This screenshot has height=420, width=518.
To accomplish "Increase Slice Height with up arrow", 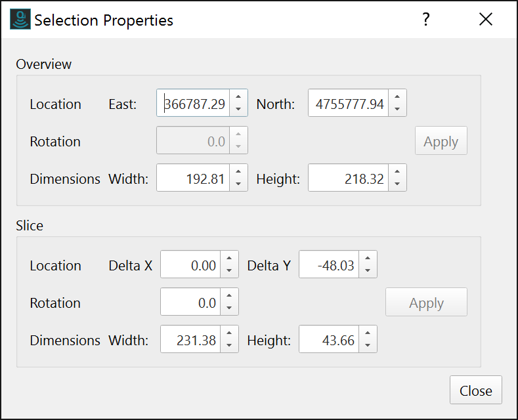I will pyautogui.click(x=368, y=334).
